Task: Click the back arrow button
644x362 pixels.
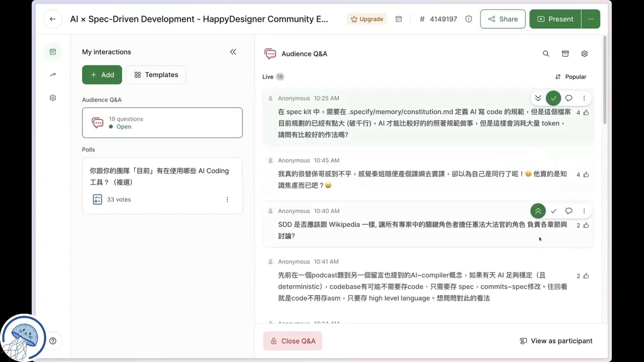Action: 53,19
